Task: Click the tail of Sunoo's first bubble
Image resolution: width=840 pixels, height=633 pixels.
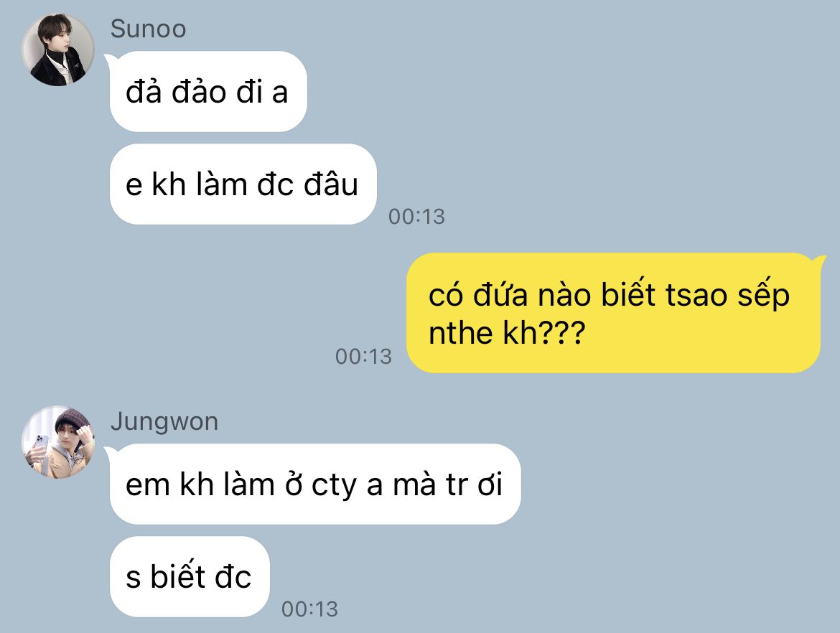Action: point(110,58)
